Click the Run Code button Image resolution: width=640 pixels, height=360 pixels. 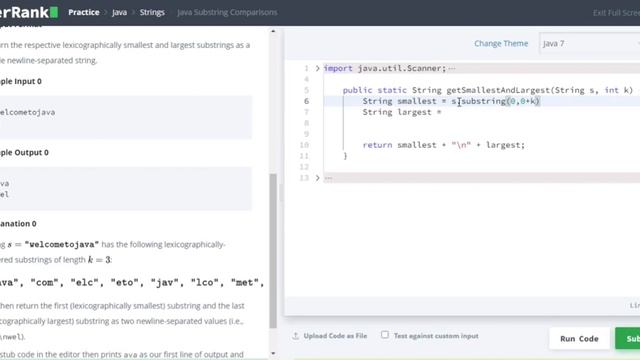coord(579,338)
